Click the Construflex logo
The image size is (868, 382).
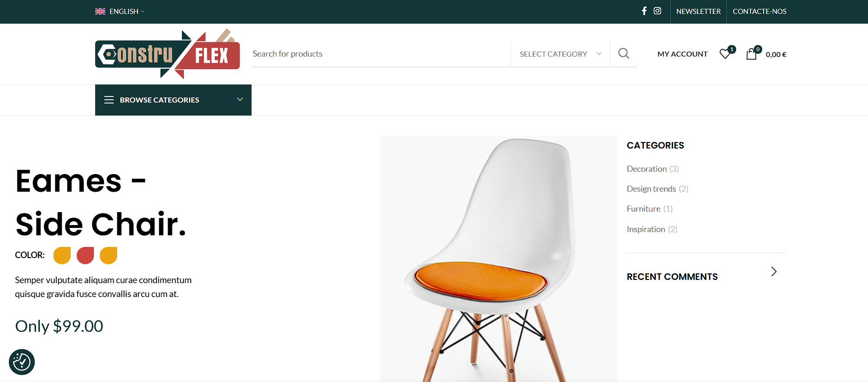[x=168, y=54]
